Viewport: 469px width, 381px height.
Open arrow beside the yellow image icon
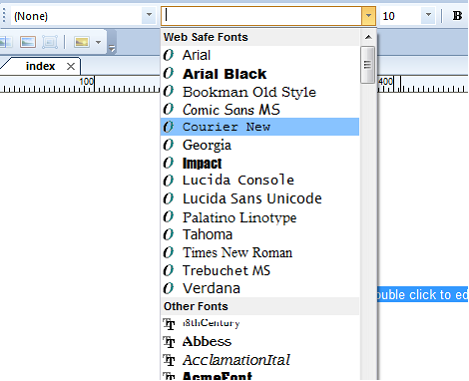click(x=98, y=42)
